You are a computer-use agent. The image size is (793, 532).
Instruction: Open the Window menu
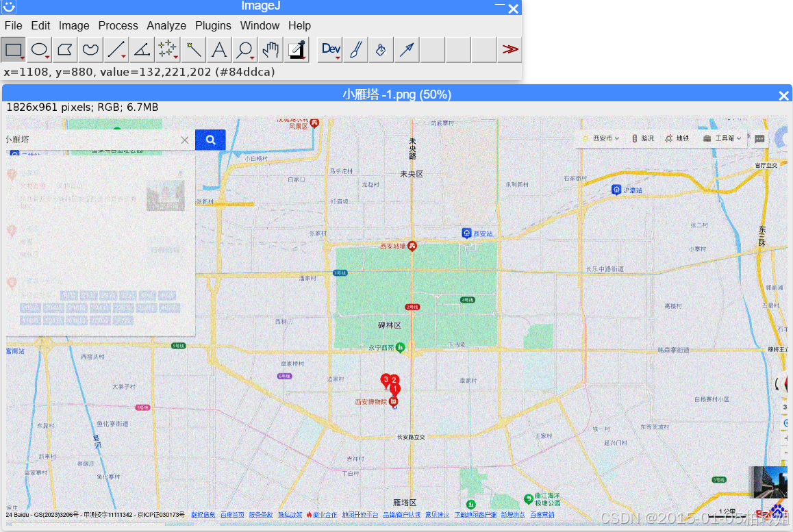[x=260, y=25]
